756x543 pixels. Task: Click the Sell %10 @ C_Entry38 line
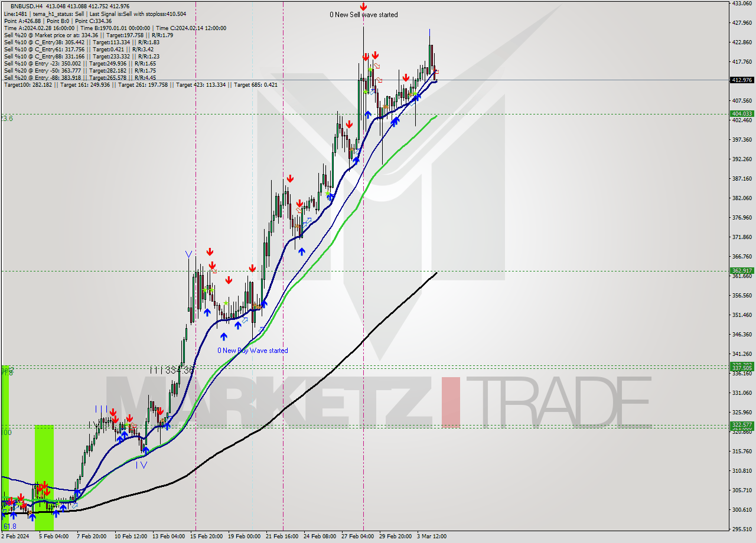tap(82, 42)
